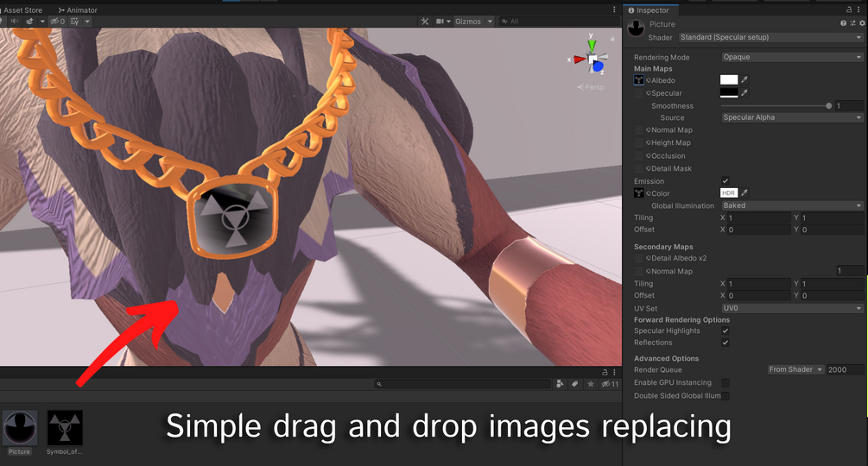
Task: Open the component tools wrench icon
Action: 425,21
